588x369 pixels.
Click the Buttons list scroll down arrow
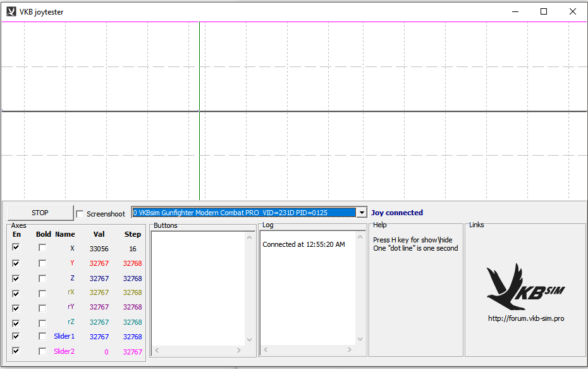(249, 340)
